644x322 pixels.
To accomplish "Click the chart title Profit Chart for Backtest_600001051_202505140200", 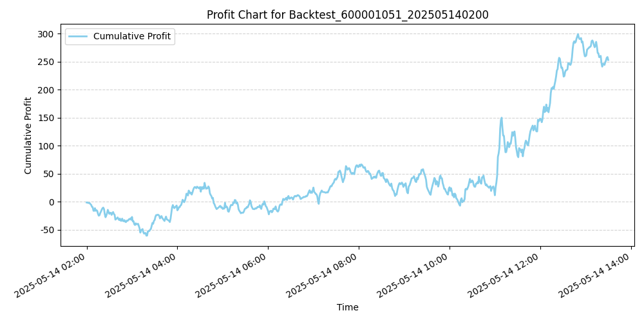I will point(348,15).
